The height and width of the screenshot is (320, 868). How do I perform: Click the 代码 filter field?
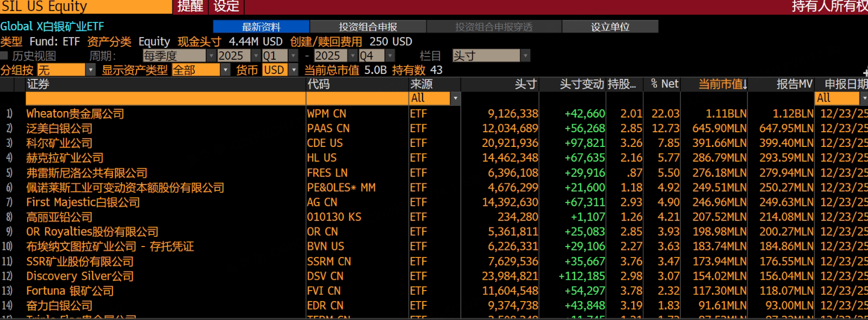357,99
